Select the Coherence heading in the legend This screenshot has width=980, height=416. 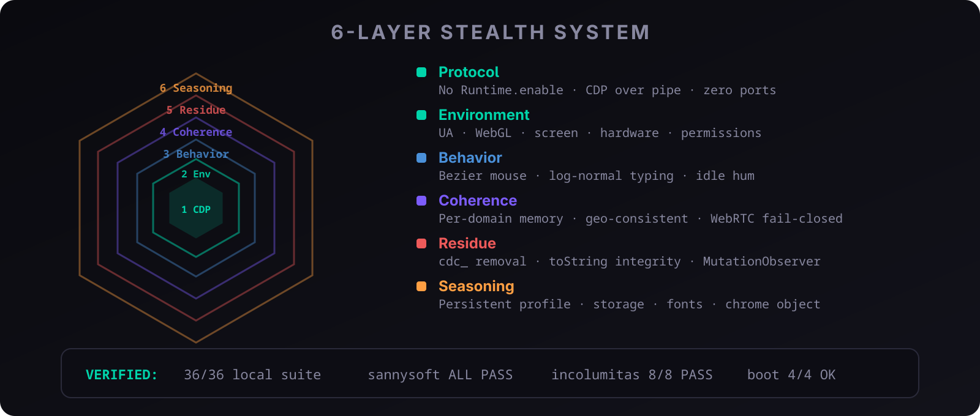coord(478,201)
